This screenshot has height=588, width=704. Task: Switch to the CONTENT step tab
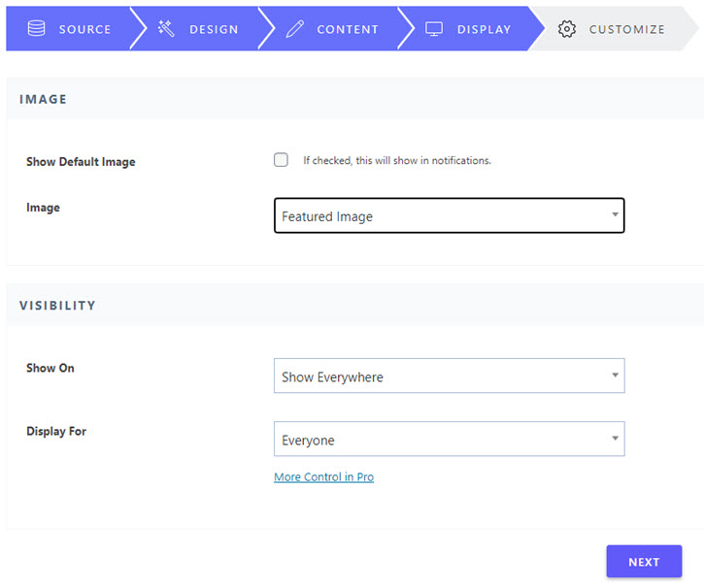point(334,29)
